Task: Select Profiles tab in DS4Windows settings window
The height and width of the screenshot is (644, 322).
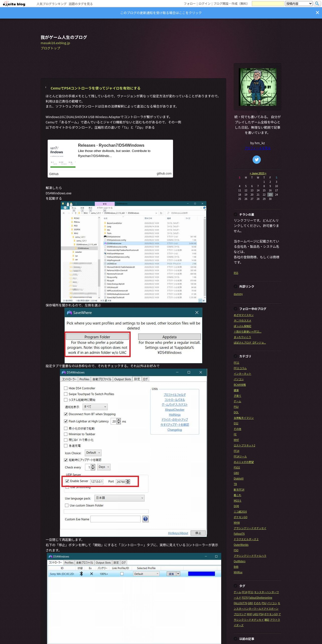Action: click(x=84, y=379)
